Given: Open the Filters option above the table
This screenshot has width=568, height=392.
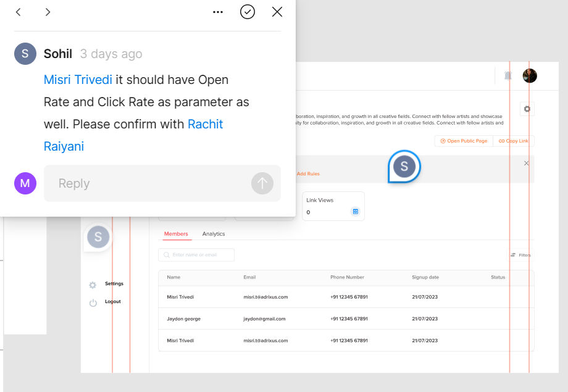Looking at the screenshot, I should point(520,255).
